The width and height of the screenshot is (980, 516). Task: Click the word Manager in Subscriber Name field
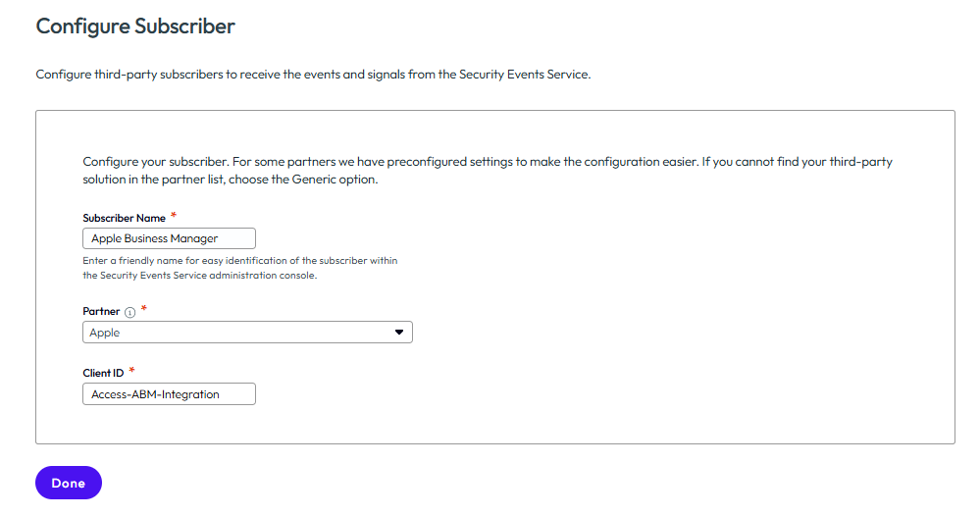pos(194,238)
